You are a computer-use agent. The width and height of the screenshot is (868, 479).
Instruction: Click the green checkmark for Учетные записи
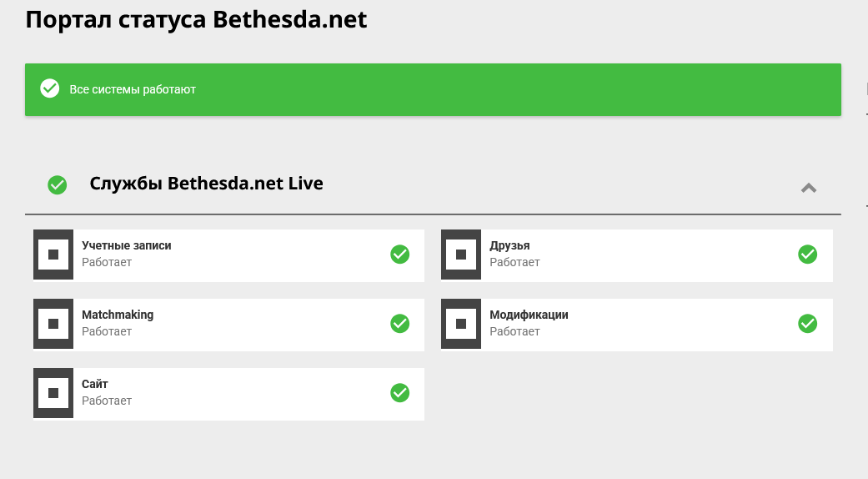pyautogui.click(x=399, y=255)
